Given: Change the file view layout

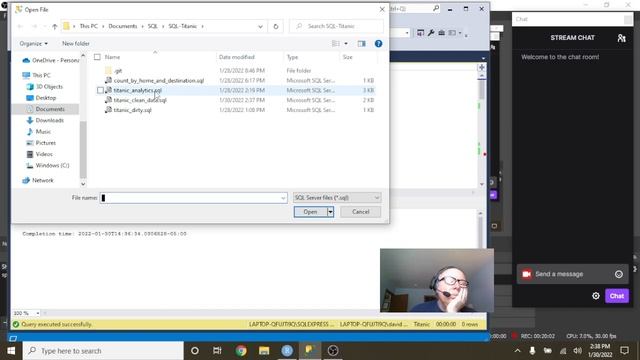Looking at the screenshot, I should click(x=336, y=43).
